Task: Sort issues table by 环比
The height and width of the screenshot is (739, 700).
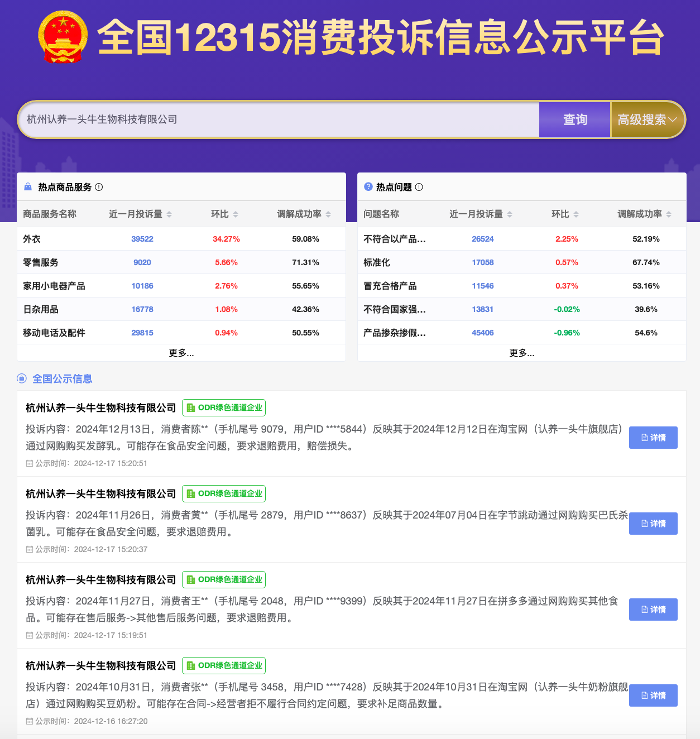Action: click(576, 214)
